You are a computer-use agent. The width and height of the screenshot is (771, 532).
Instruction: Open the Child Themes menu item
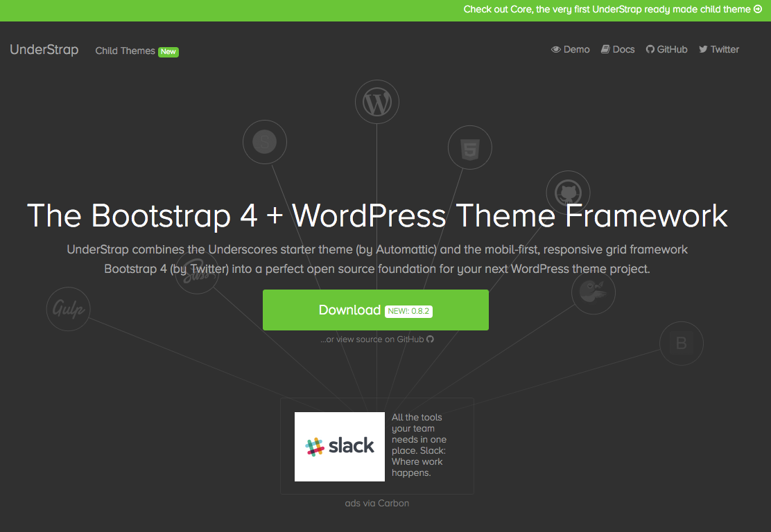[125, 51]
